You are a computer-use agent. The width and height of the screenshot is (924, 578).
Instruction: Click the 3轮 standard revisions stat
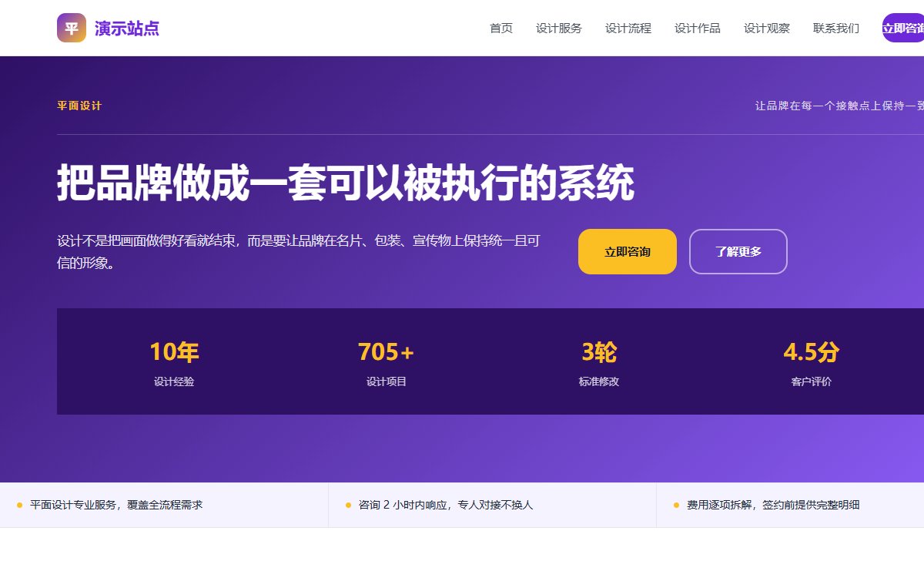599,351
